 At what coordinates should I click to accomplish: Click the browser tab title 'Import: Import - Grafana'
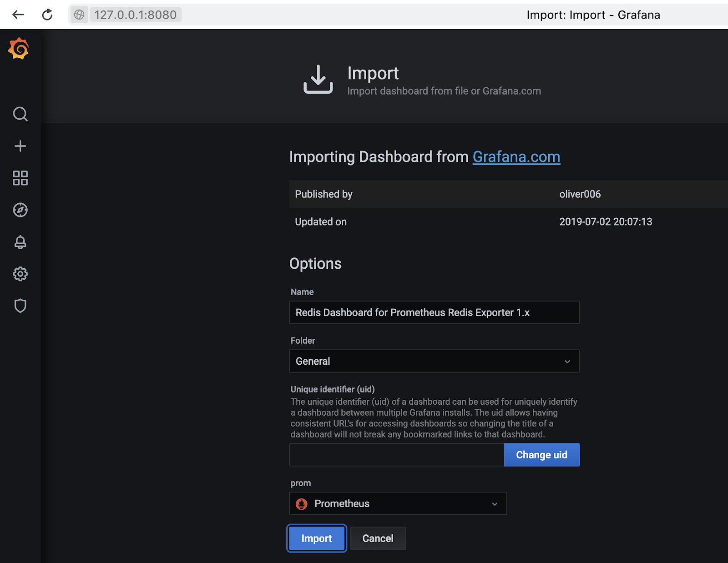pyautogui.click(x=593, y=15)
